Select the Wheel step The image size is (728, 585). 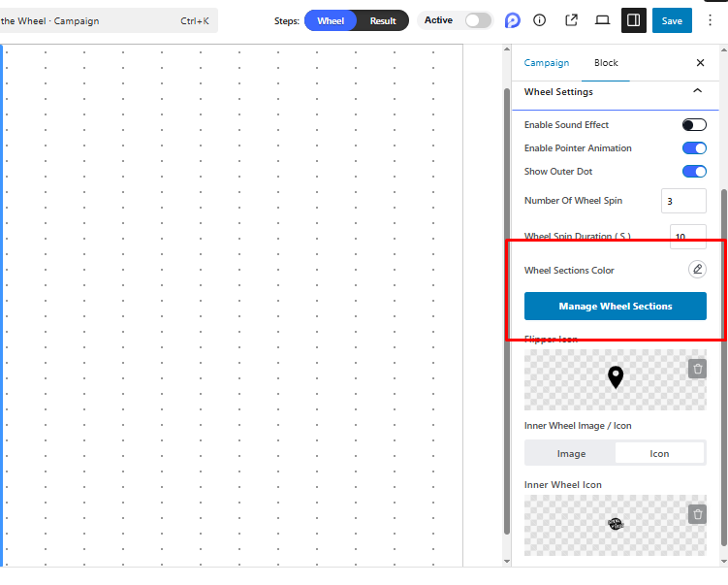331,21
